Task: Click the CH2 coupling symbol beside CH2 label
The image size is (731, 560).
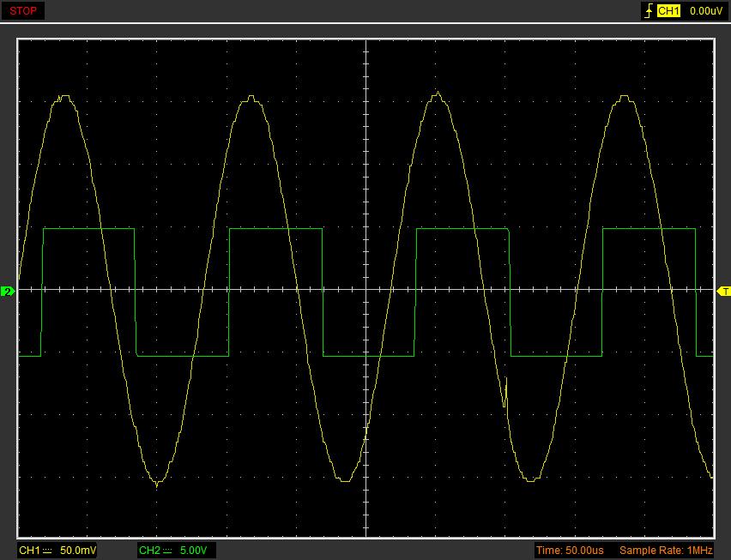Action: (x=167, y=550)
